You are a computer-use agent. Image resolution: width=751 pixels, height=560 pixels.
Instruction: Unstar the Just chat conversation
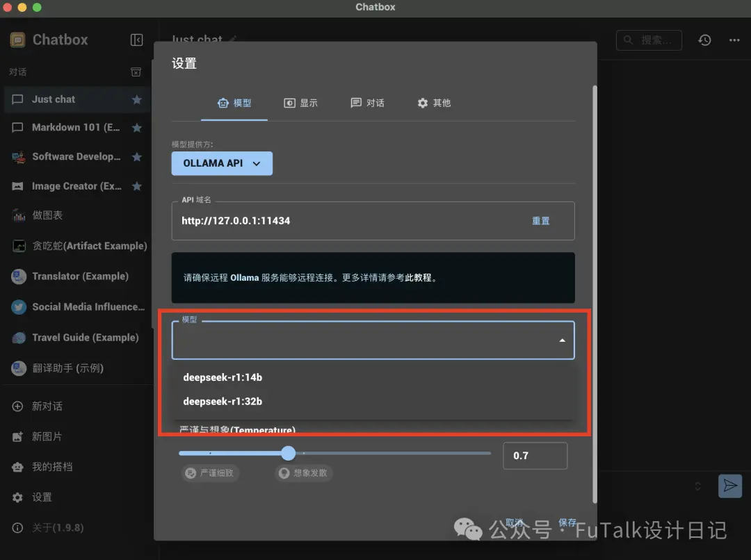(136, 99)
